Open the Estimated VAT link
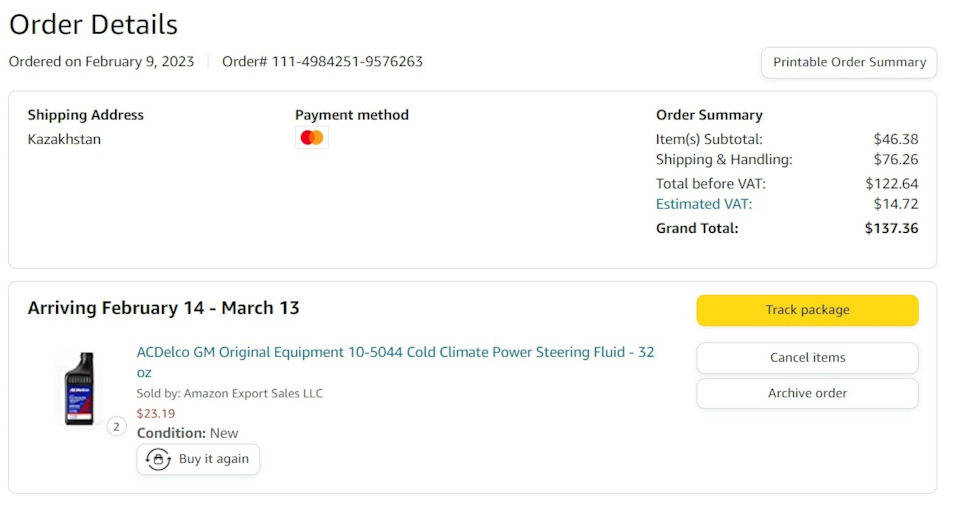The height and width of the screenshot is (510, 960). coord(703,204)
